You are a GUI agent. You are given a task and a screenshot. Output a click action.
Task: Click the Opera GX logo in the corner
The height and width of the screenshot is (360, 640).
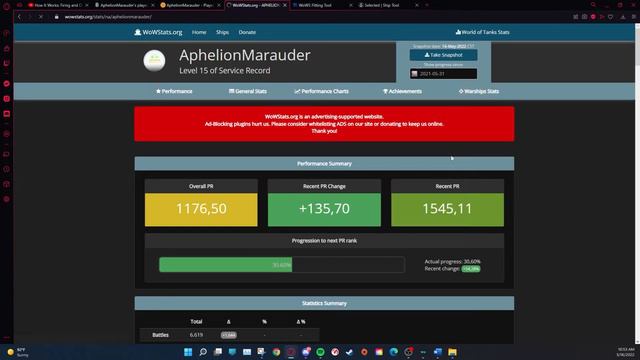(7, 6)
